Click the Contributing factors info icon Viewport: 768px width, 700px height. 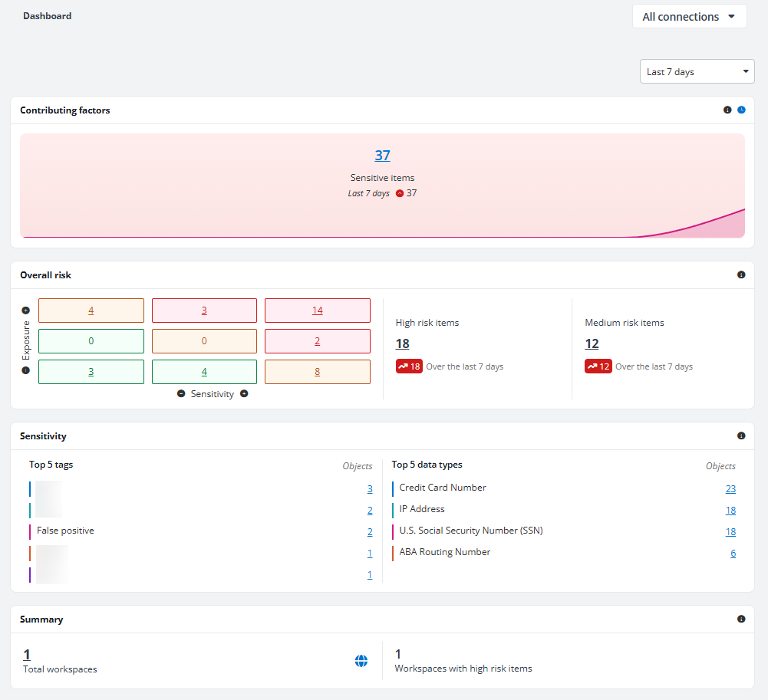pyautogui.click(x=727, y=110)
